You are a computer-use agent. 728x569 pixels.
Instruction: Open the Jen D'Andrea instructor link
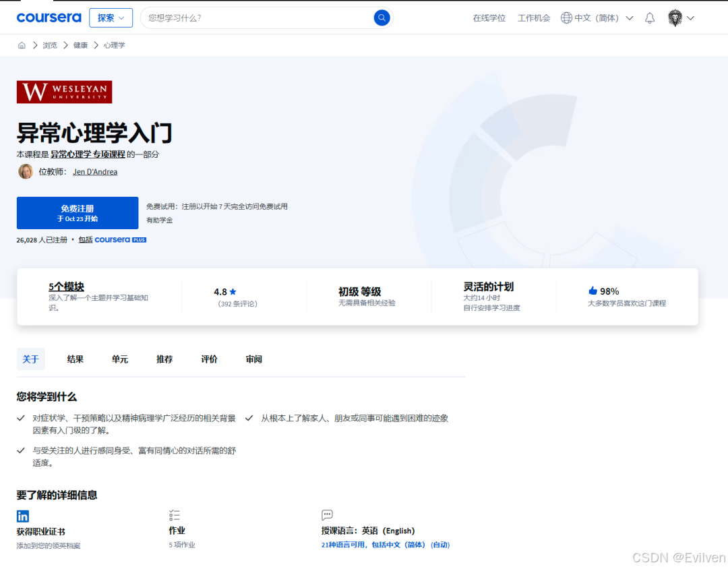click(x=95, y=172)
